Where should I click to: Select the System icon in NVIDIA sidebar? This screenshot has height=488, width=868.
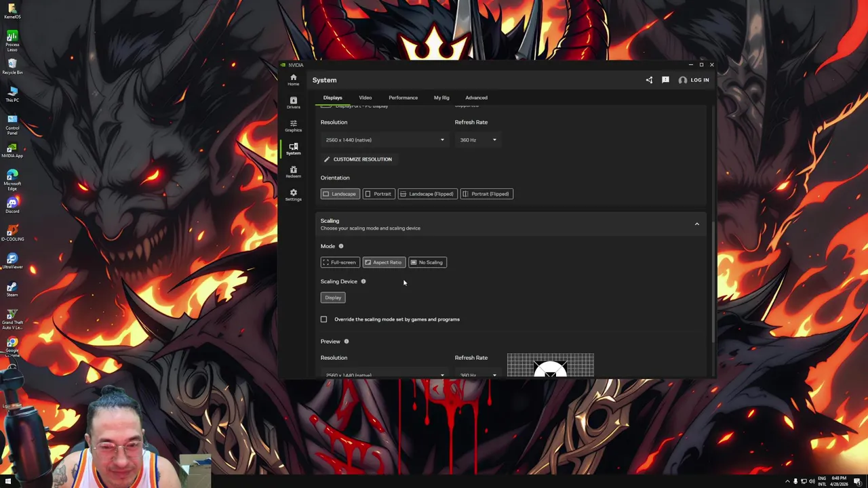293,148
